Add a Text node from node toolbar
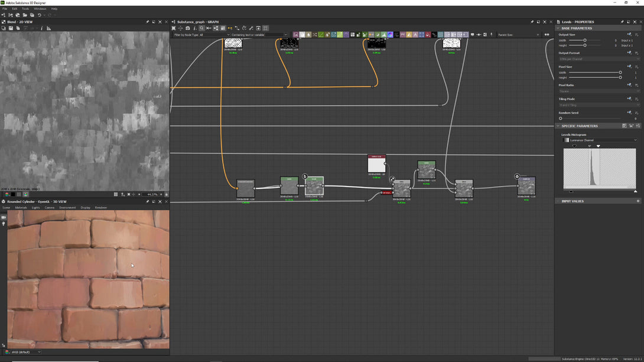644x362 pixels. (415, 35)
